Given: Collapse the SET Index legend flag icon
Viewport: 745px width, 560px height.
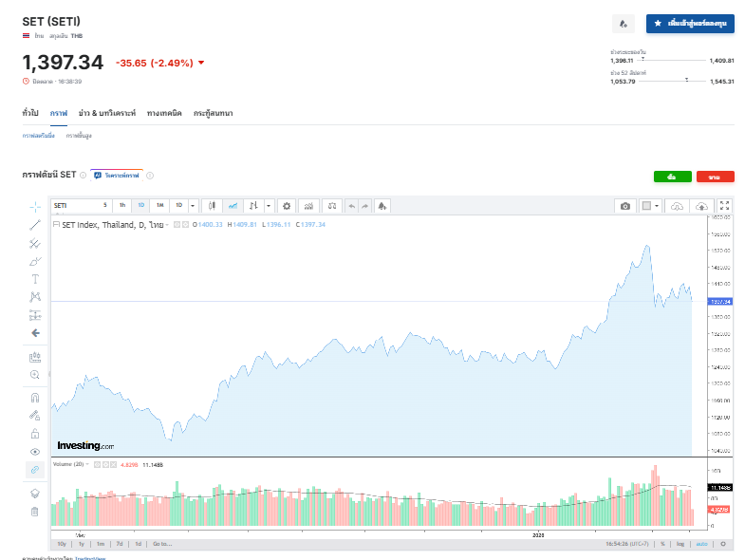Looking at the screenshot, I should tap(56, 224).
